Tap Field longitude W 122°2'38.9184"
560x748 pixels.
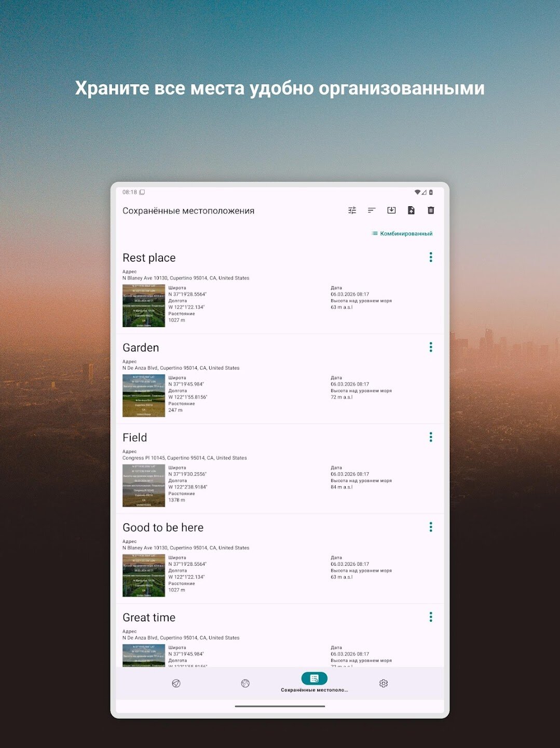click(187, 487)
